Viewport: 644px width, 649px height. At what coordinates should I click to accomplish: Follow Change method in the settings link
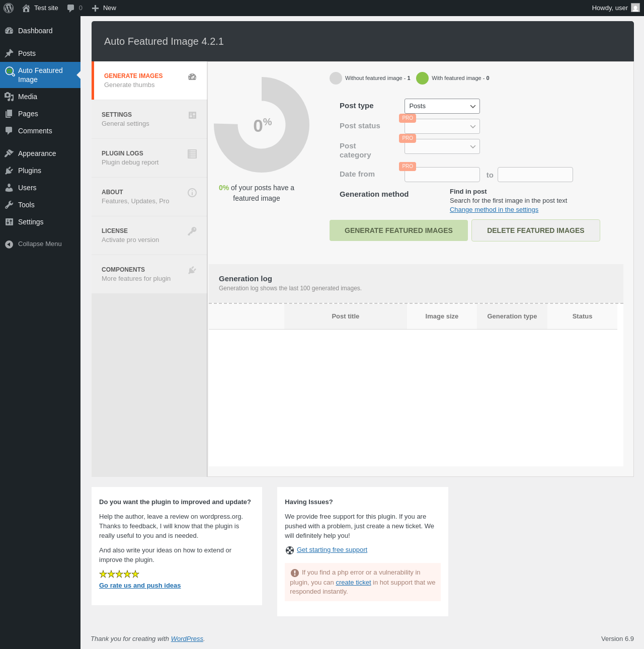pos(494,210)
